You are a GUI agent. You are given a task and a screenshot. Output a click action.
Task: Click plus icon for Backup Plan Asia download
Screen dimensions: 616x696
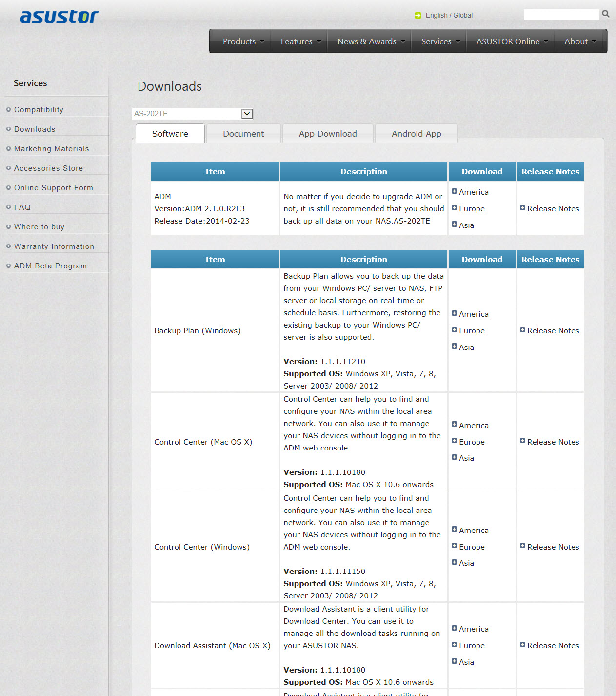[x=454, y=347]
